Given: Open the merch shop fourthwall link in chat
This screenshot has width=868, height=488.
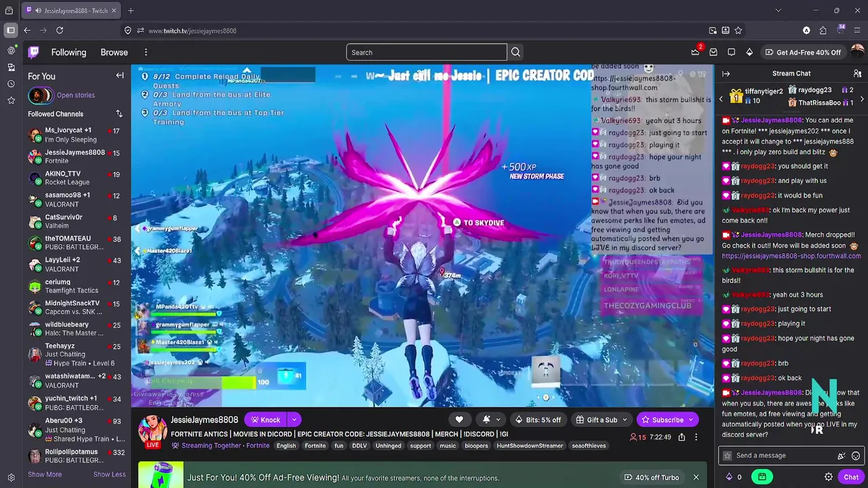Looking at the screenshot, I should coord(791,256).
